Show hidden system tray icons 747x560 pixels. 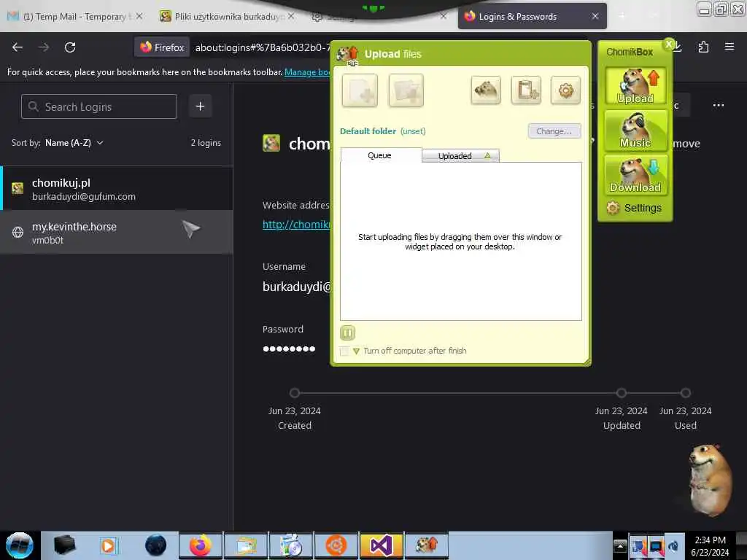click(620, 546)
